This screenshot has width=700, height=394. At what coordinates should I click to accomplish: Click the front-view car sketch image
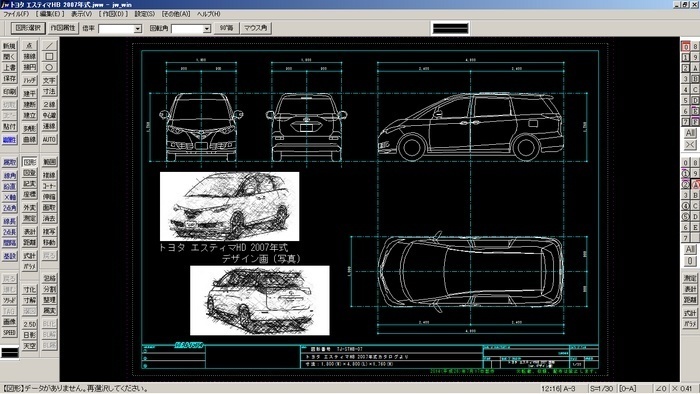click(x=229, y=206)
